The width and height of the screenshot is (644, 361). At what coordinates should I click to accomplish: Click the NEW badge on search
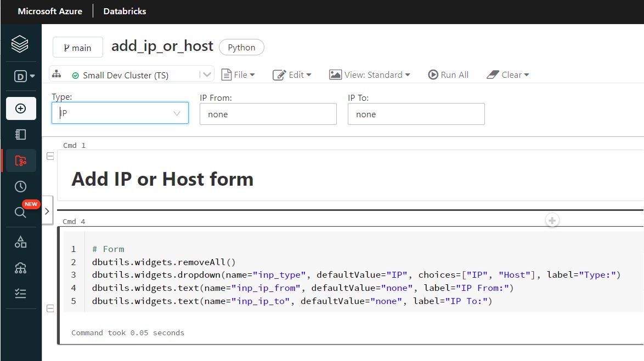click(x=31, y=204)
